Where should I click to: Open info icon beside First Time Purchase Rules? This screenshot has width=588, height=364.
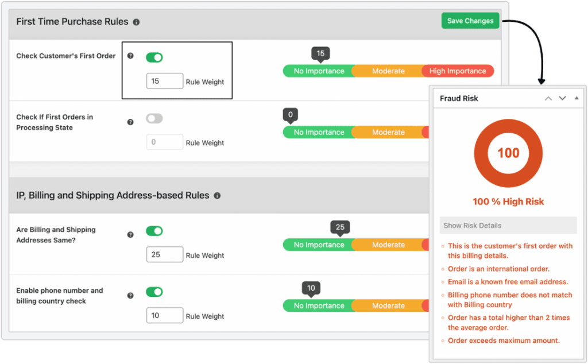[x=136, y=22]
